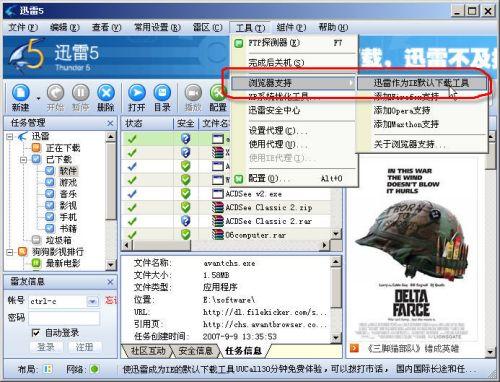500x382 pixels.
Task: Click the 状态 column header
Action: pos(147,123)
